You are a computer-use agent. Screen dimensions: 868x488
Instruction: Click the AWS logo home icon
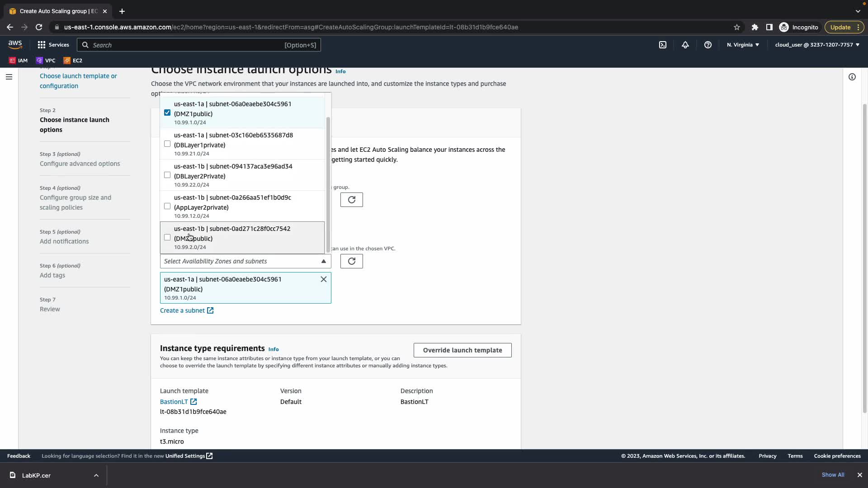(x=15, y=44)
